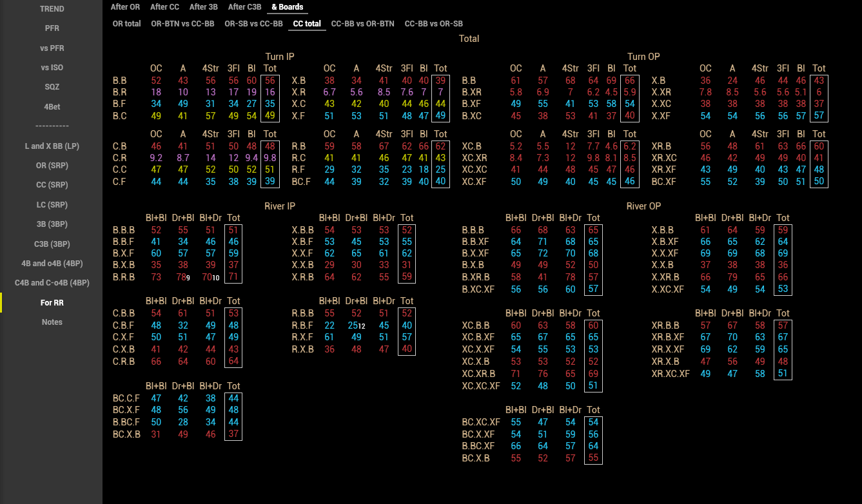The width and height of the screenshot is (862, 504).
Task: Click the River IP B.B.B Tot value 51
Action: point(233,230)
